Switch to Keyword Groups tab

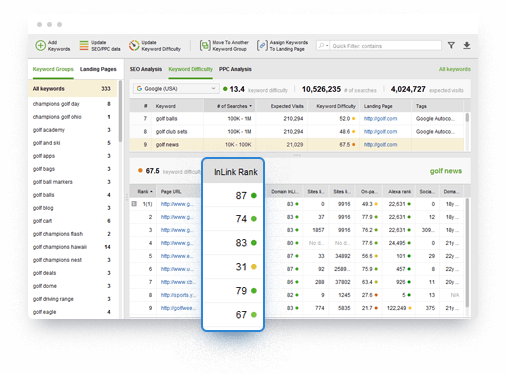tap(53, 69)
